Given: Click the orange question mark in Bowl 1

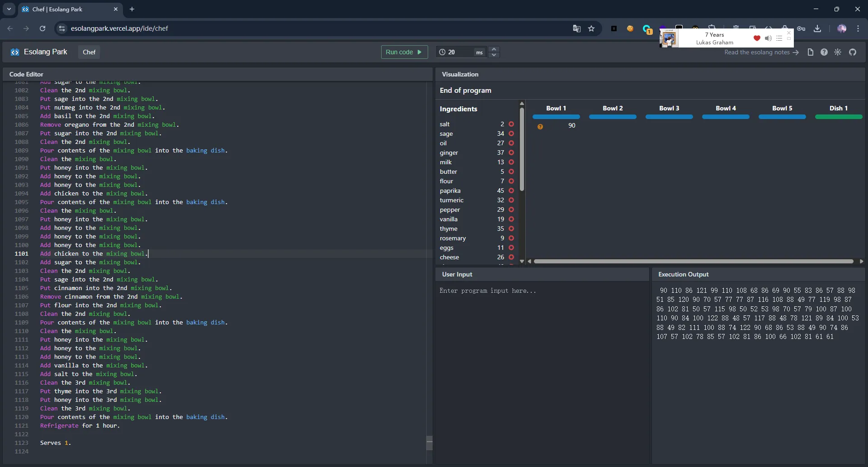Looking at the screenshot, I should click(x=540, y=127).
